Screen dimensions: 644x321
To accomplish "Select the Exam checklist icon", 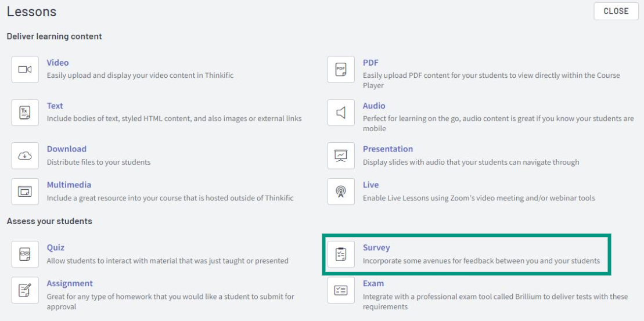I will [x=341, y=290].
